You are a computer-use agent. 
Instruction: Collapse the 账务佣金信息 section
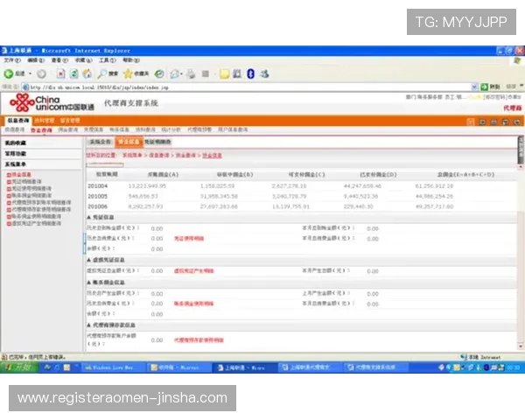coord(87,283)
